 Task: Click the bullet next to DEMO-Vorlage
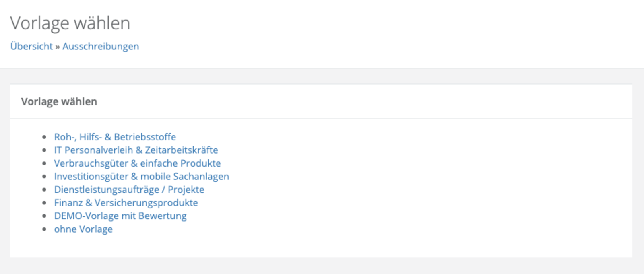[x=44, y=216]
